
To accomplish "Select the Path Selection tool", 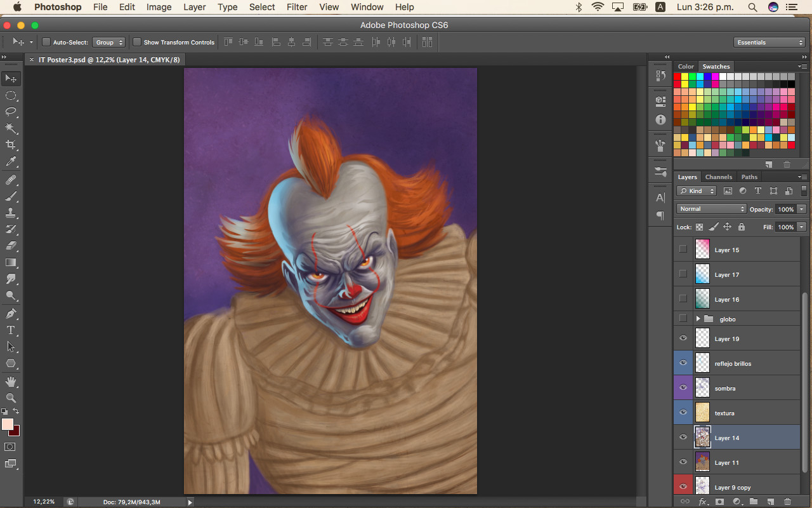I will pos(11,347).
